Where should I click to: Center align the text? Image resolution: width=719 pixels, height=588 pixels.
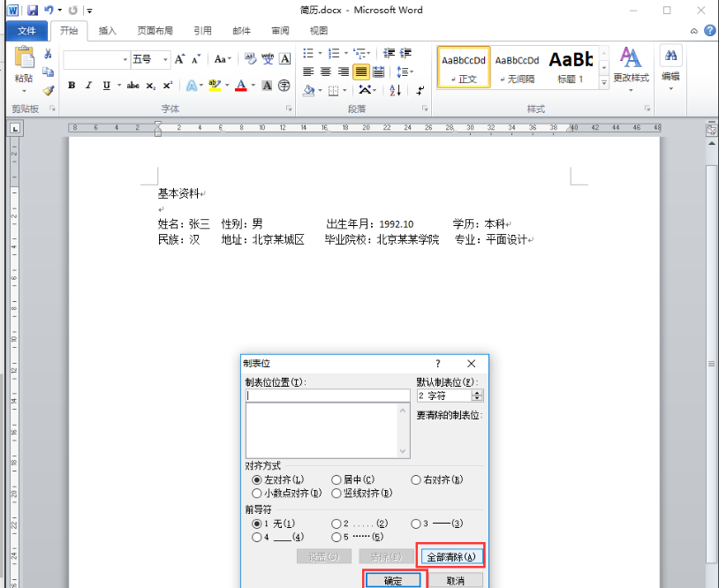click(326, 72)
